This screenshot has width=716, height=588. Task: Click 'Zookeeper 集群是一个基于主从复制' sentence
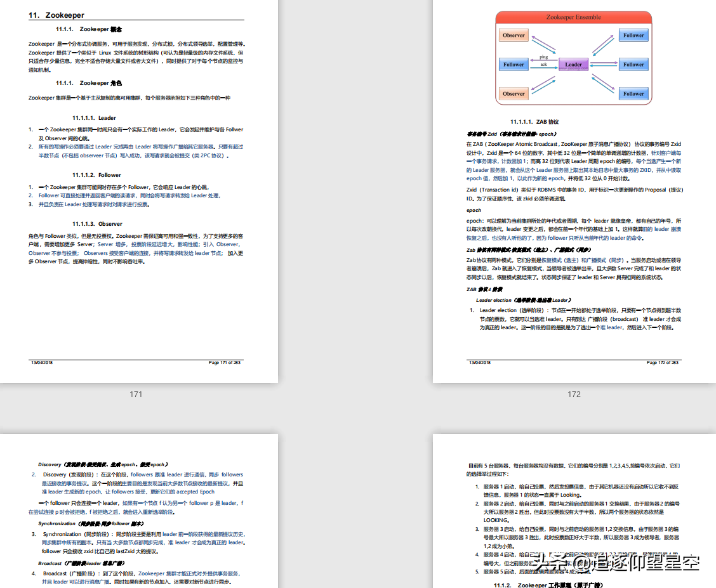tap(129, 98)
